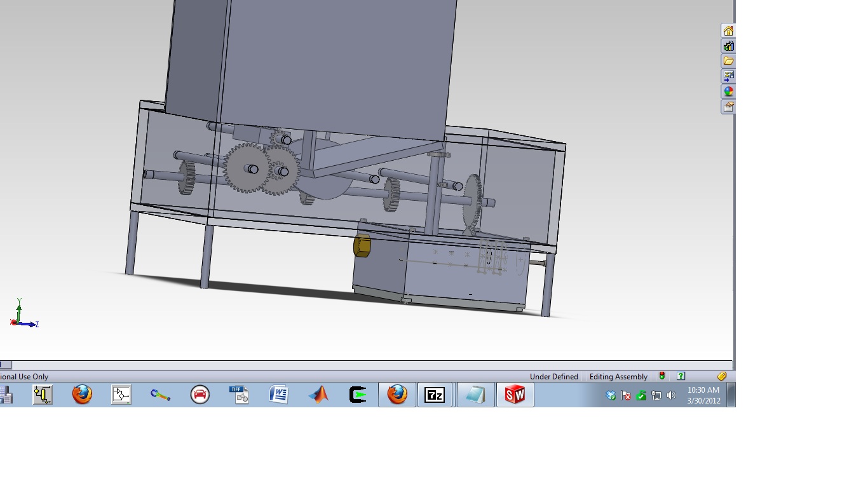Select the yellow hex nut component
Image resolution: width=868 pixels, height=488 pixels.
(362, 245)
